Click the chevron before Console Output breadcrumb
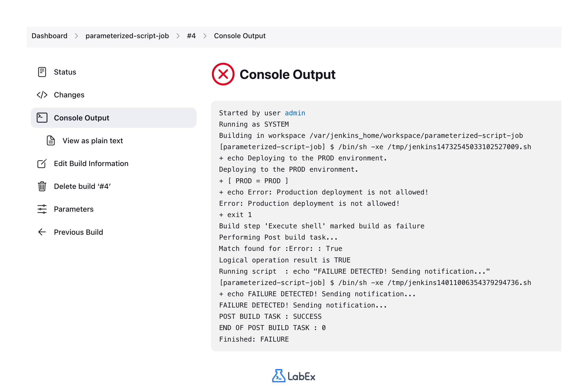Viewport: 588px width, 389px height. tap(205, 36)
